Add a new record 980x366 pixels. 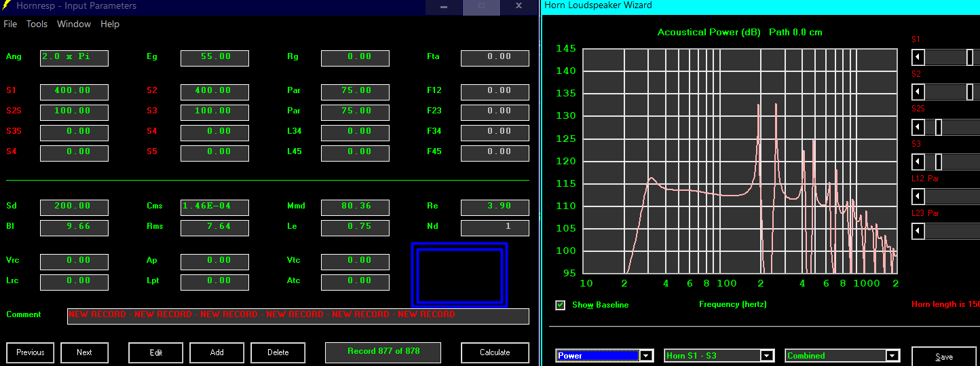(217, 352)
